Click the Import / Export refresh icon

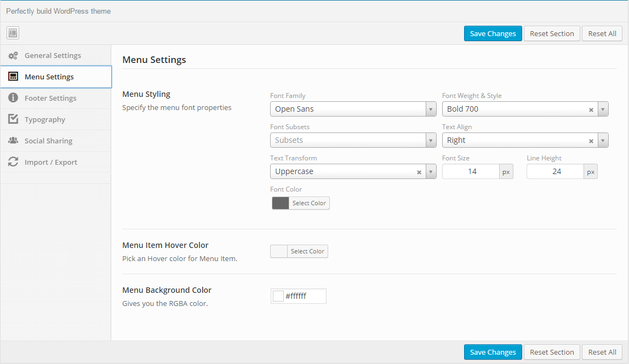click(13, 162)
